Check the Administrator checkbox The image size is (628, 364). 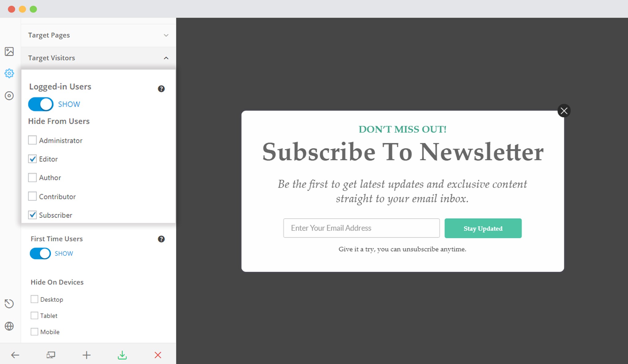tap(32, 140)
